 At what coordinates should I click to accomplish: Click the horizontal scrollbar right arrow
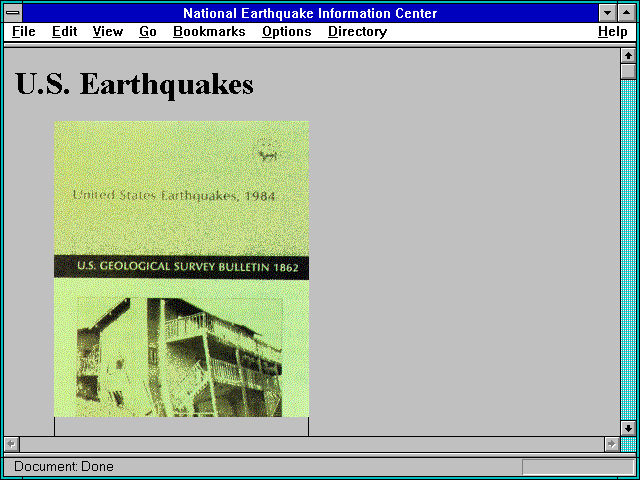point(611,444)
